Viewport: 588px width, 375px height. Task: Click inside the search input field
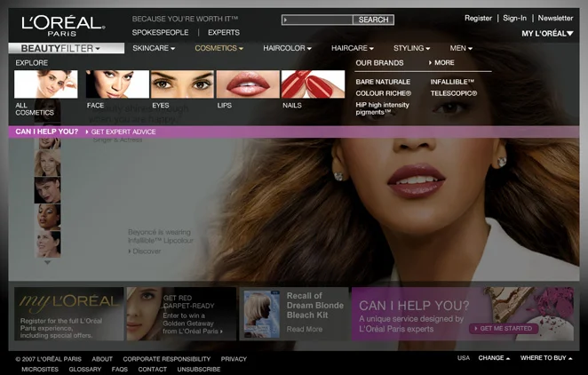(x=317, y=20)
